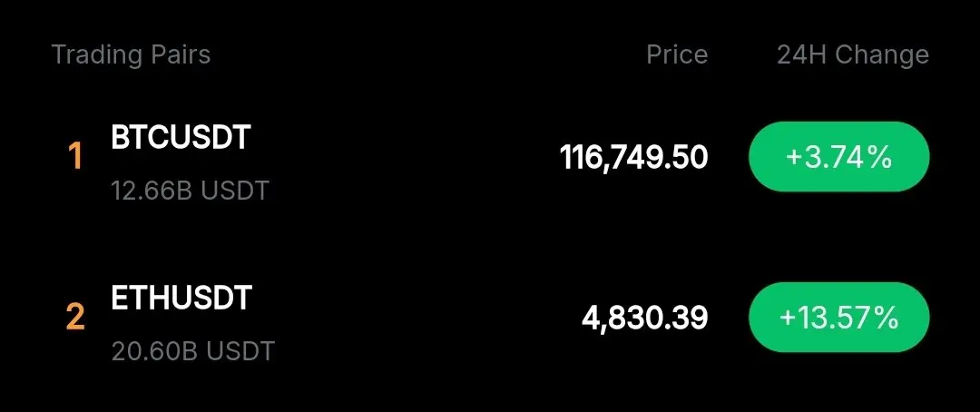Sort list by Price column header
The width and height of the screenshot is (980, 412).
pos(677,55)
